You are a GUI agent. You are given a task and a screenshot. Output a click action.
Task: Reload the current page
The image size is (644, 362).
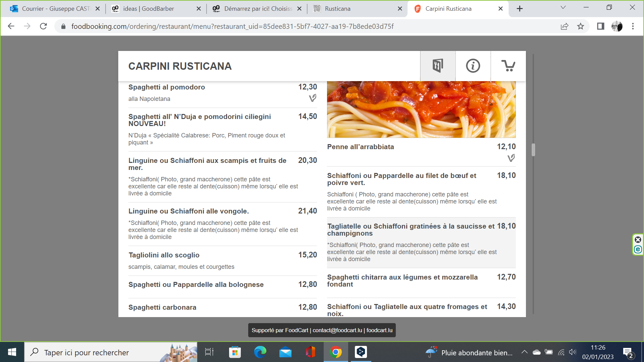click(43, 26)
